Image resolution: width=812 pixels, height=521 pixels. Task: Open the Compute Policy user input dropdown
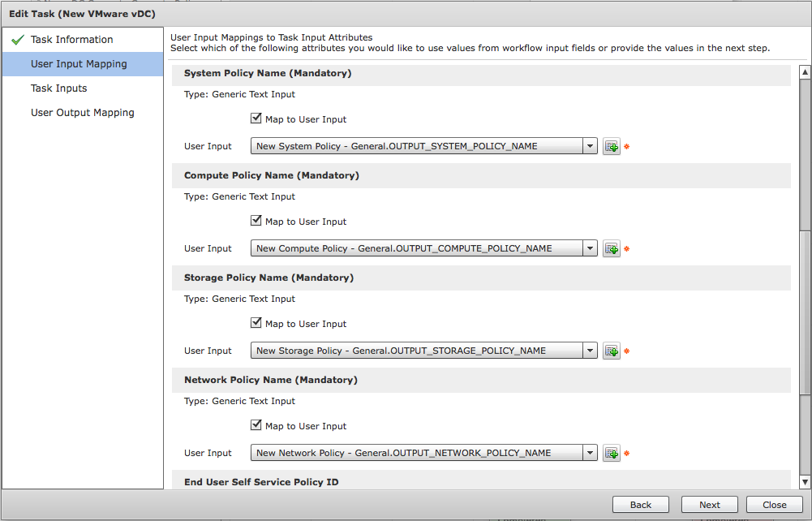[423, 248]
